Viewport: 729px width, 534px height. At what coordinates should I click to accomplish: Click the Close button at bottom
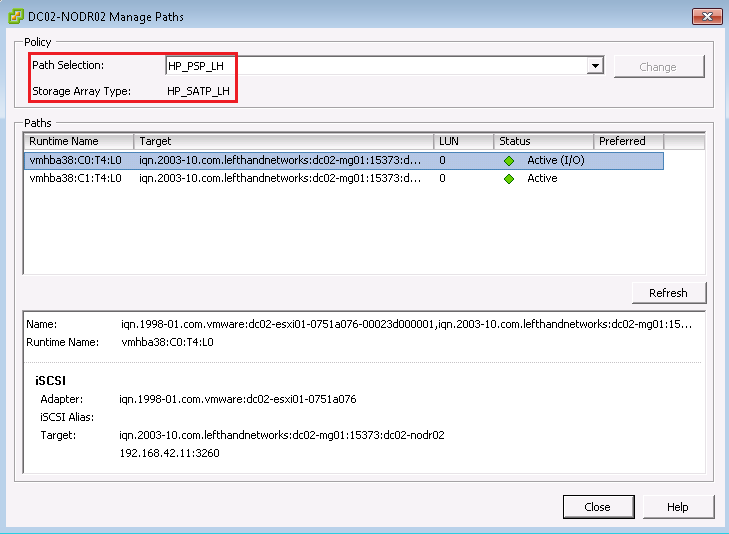coord(598,507)
